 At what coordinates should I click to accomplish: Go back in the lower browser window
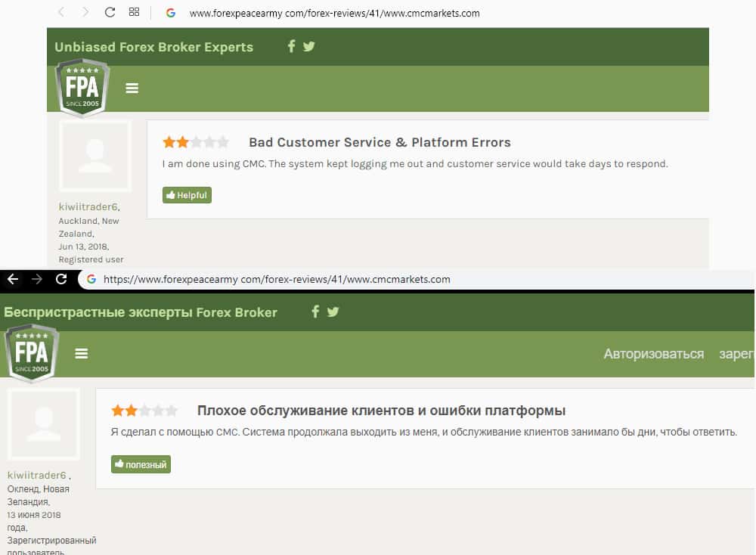tap(13, 279)
